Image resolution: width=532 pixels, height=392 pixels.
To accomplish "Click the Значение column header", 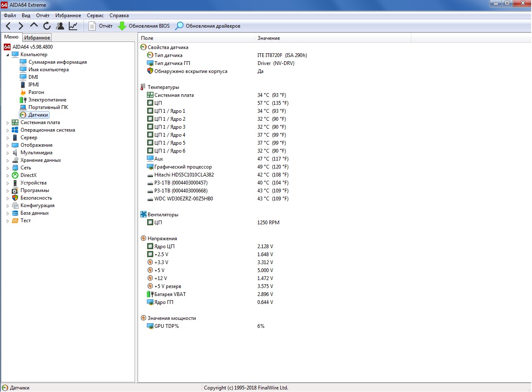I will tap(269, 38).
